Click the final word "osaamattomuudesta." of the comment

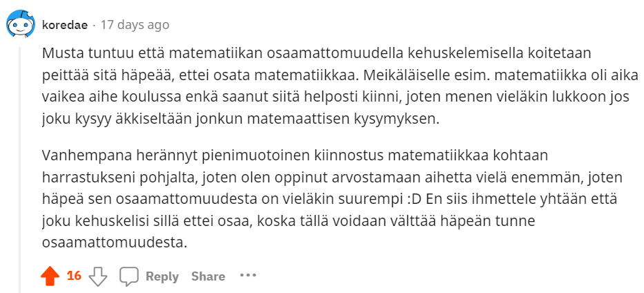click(x=115, y=243)
